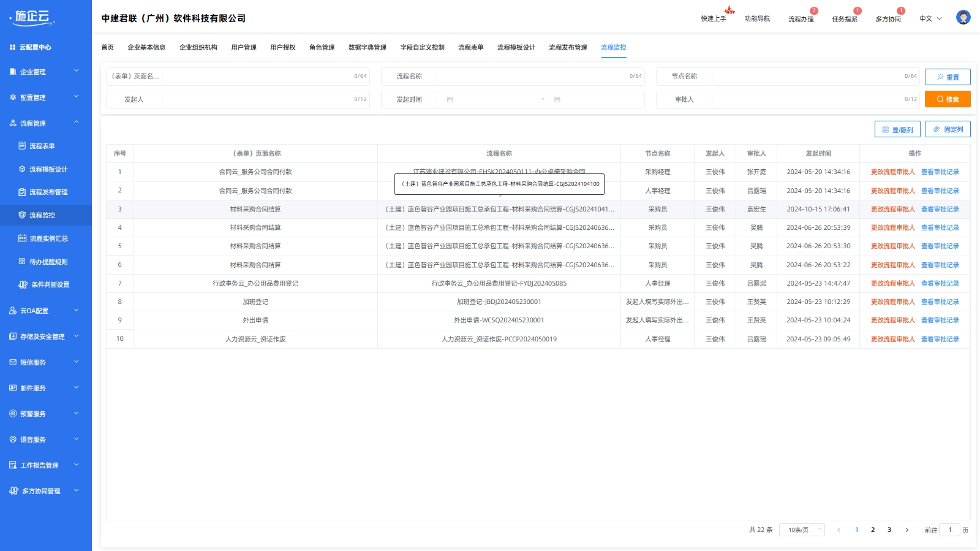Expand the 配置管理 sidebar chevron
Screen dimensions: 980x551
[77, 97]
